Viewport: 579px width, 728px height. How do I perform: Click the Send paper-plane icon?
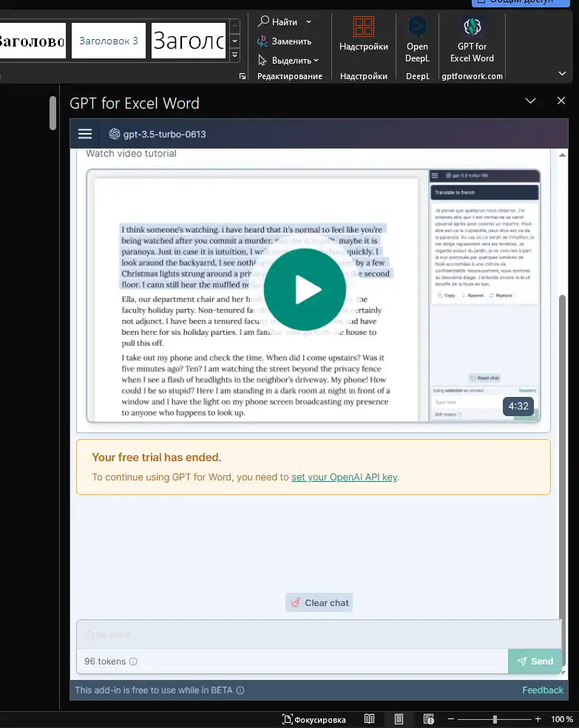(x=522, y=661)
